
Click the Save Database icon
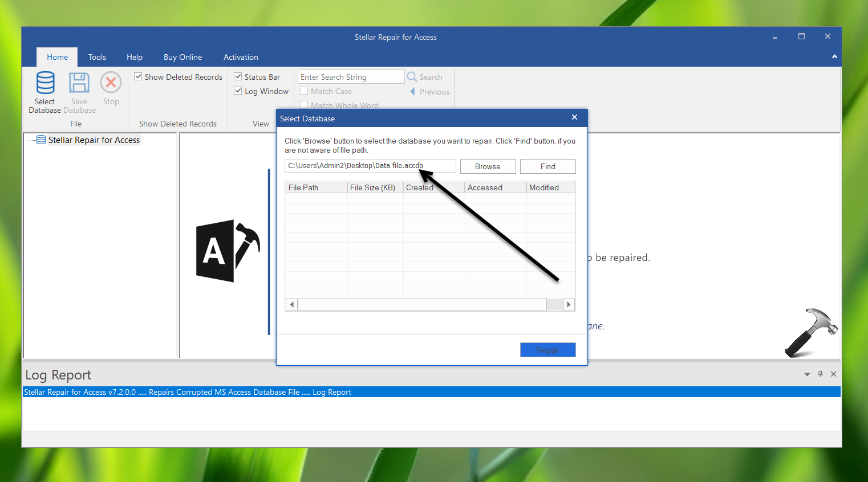[79, 83]
